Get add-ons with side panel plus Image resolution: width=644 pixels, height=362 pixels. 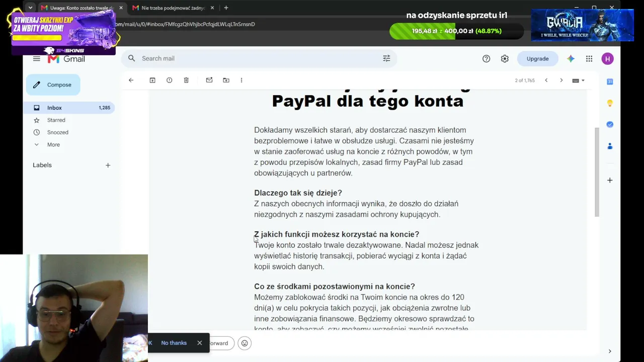(x=610, y=180)
